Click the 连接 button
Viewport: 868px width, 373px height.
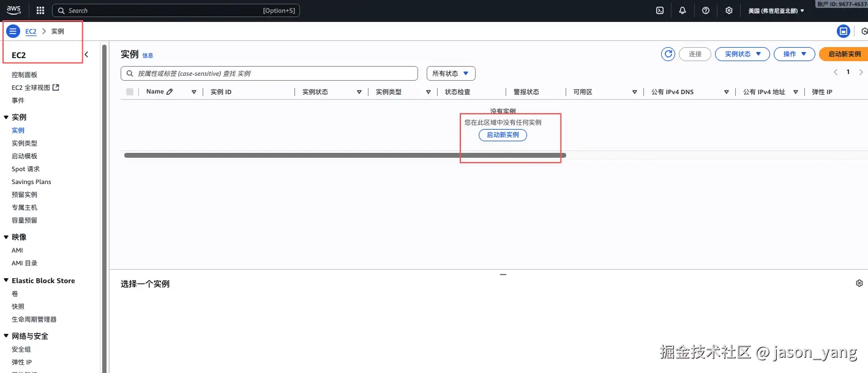click(x=695, y=54)
